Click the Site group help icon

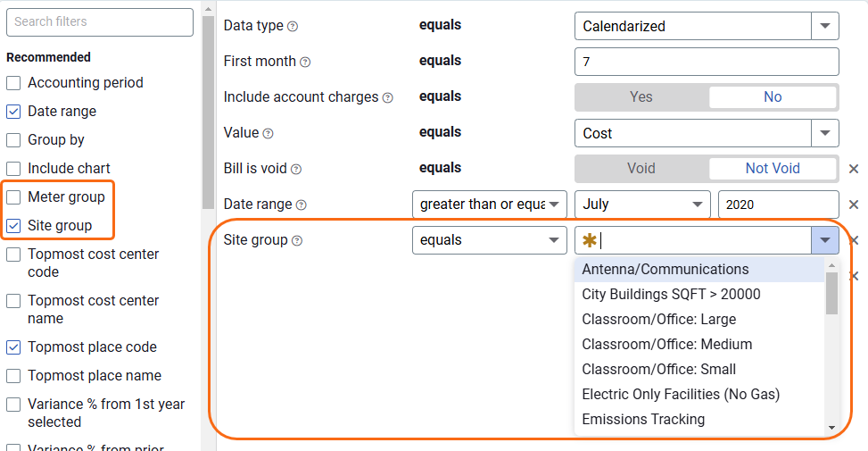[297, 241]
